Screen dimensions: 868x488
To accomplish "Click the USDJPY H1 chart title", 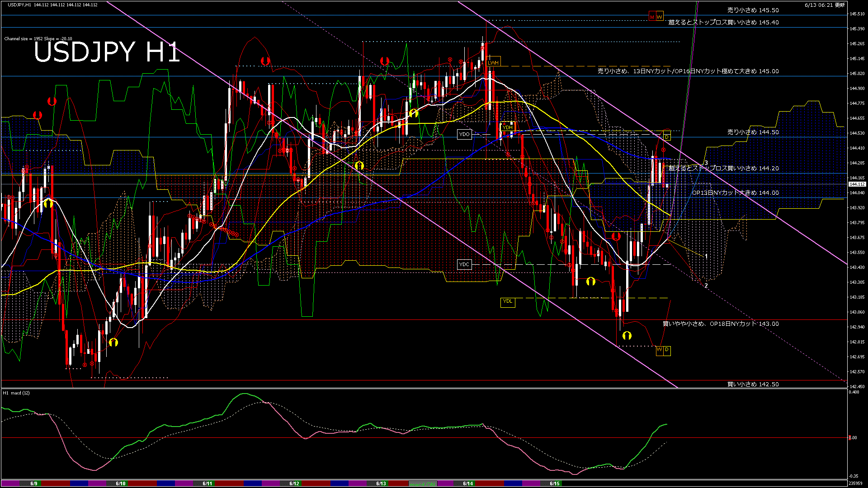I will pos(107,52).
